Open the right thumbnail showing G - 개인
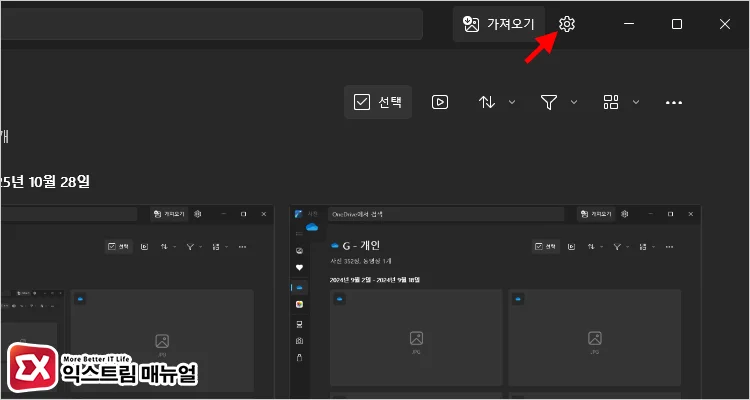The width and height of the screenshot is (750, 400). click(495, 300)
